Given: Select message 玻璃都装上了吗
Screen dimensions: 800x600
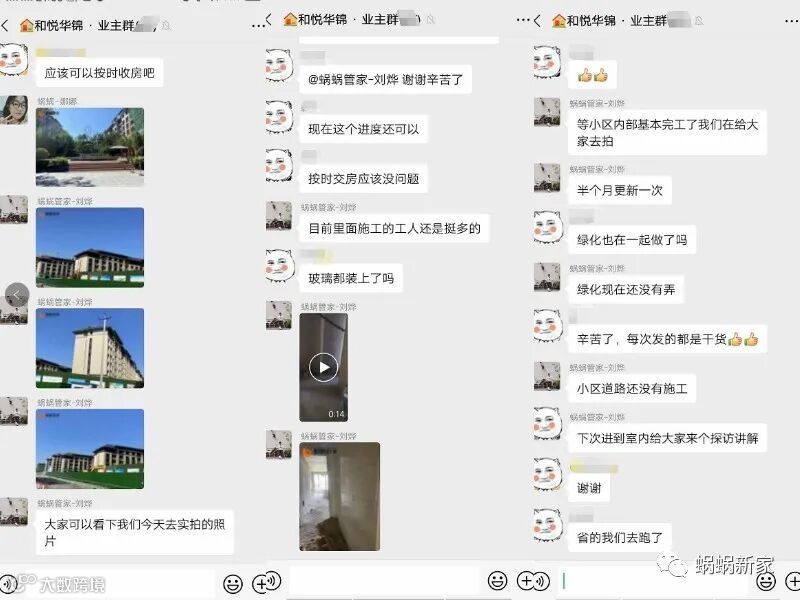Looking at the screenshot, I should [x=351, y=278].
